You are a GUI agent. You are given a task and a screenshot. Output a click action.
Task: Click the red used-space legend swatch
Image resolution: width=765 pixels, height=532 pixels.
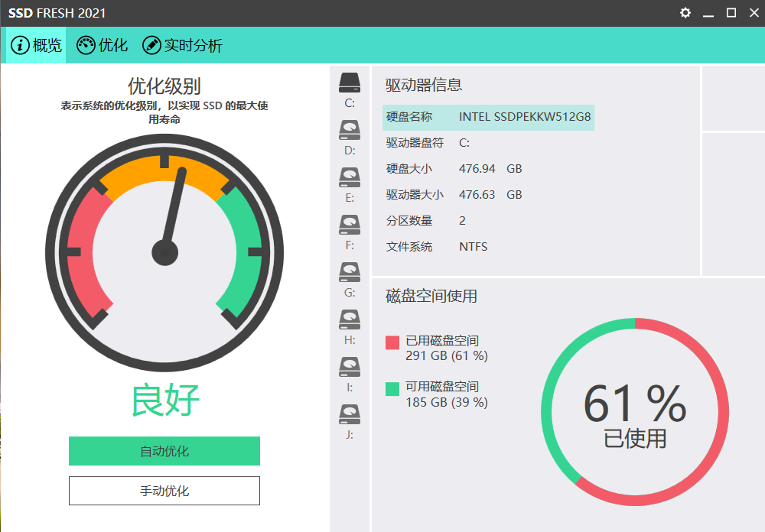[392, 342]
